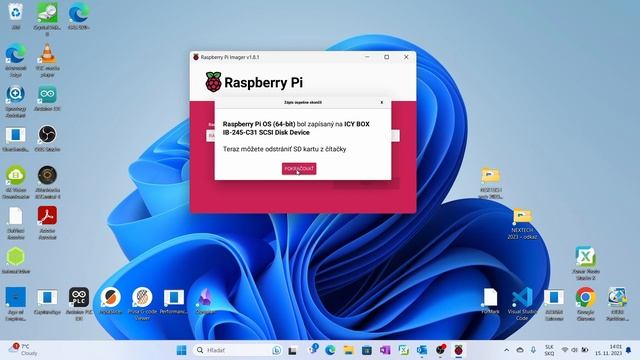The height and width of the screenshot is (360, 640).
Task: Open the Windows Start menu
Action: coord(182,350)
